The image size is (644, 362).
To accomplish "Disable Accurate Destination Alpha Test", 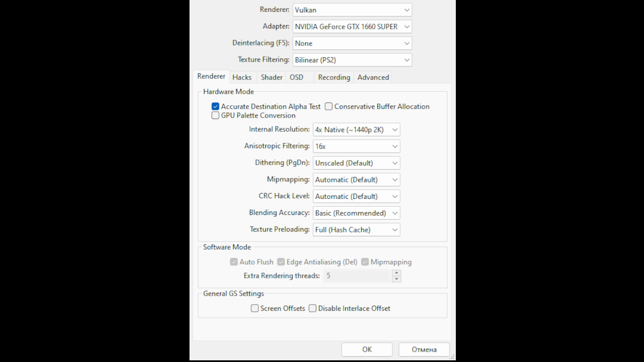I will [215, 106].
